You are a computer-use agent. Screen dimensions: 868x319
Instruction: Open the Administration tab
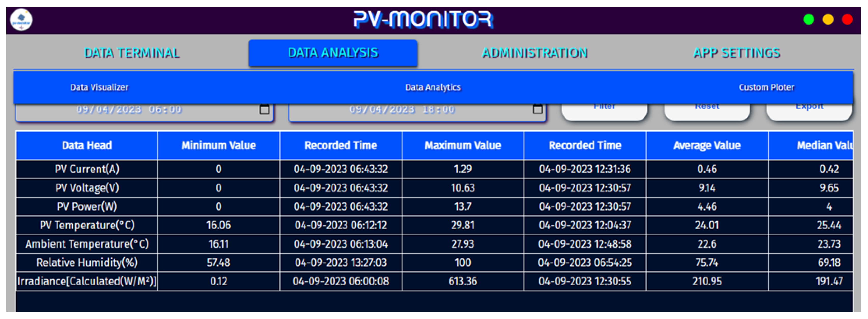pos(535,53)
